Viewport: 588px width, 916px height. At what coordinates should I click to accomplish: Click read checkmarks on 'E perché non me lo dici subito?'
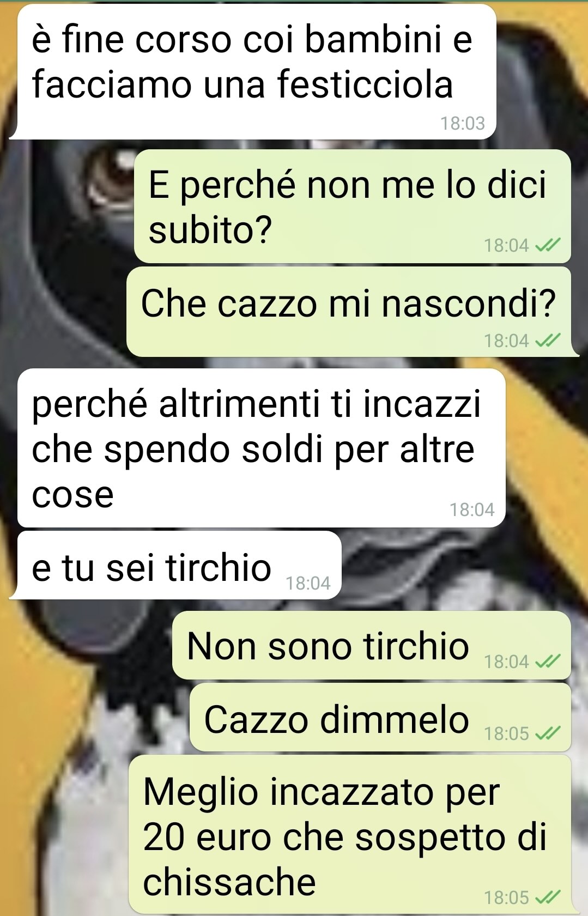click(x=547, y=246)
